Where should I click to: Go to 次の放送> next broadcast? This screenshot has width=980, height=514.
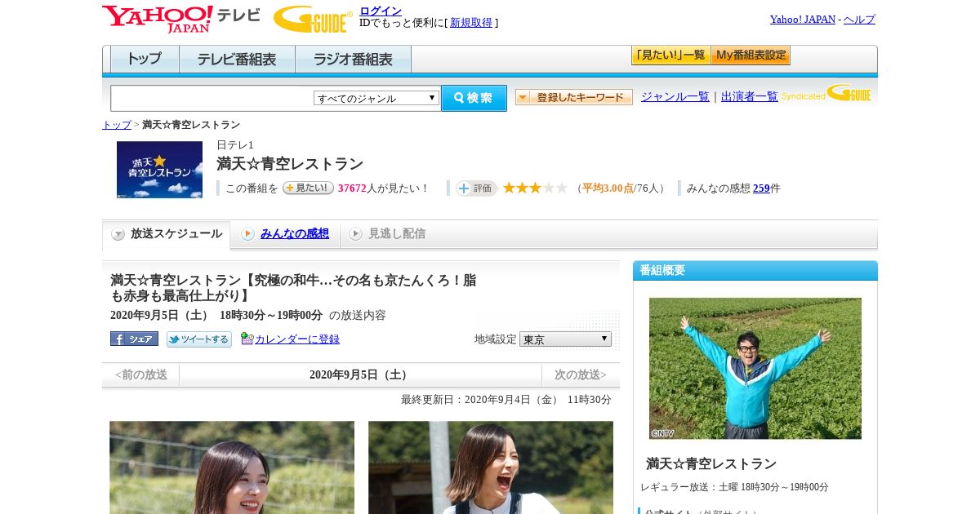point(581,375)
